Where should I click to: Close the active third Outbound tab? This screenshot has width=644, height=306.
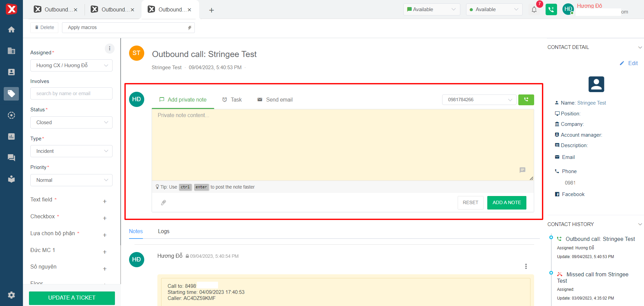(x=189, y=10)
